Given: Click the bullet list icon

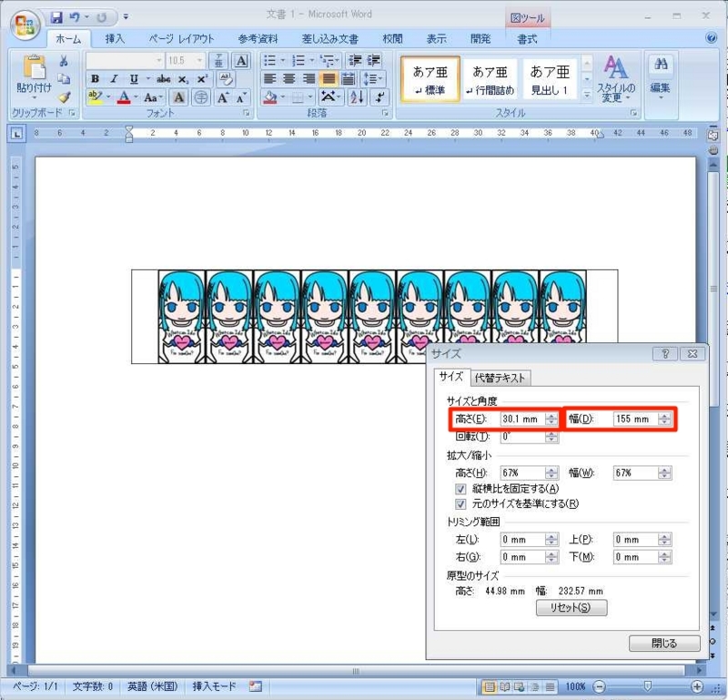Looking at the screenshot, I should click(269, 60).
